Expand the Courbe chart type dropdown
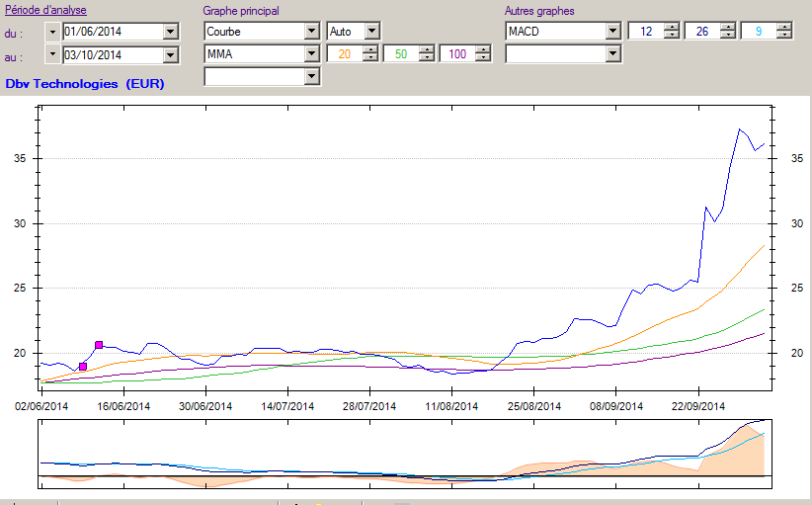812x505 pixels. pyautogui.click(x=311, y=31)
